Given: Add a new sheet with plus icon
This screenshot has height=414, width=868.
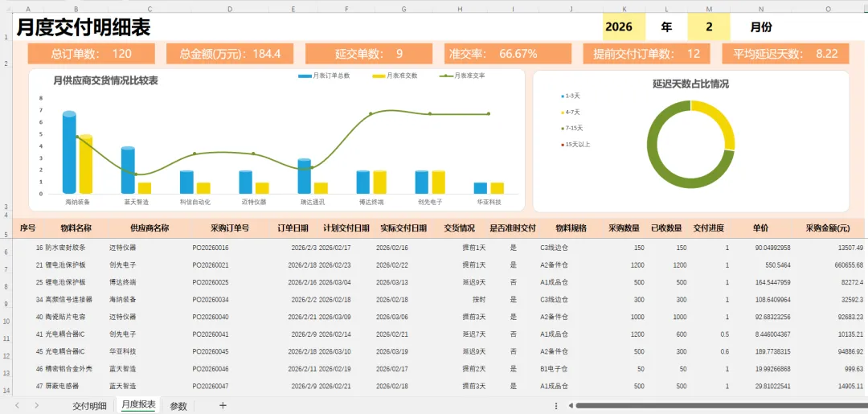Looking at the screenshot, I should 223,405.
